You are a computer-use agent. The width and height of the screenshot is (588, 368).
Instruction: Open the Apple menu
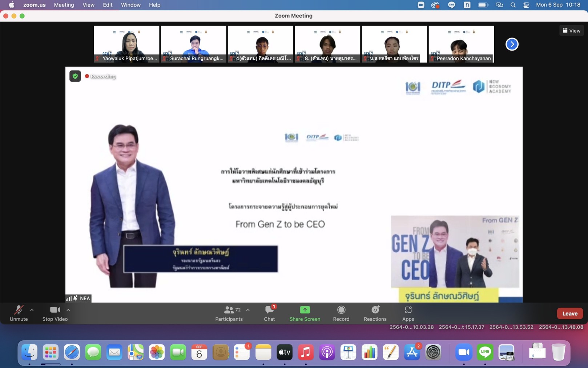[x=12, y=5]
